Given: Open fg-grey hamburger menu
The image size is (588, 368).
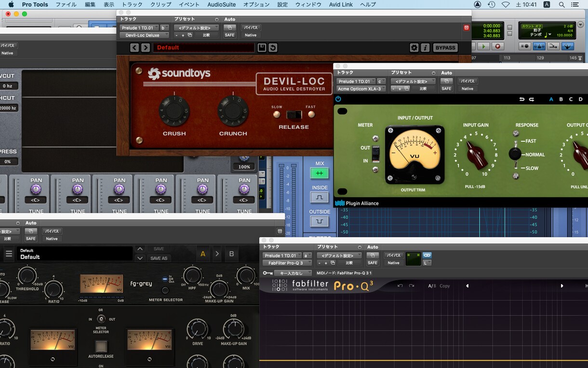Looking at the screenshot, I should pyautogui.click(x=9, y=254).
